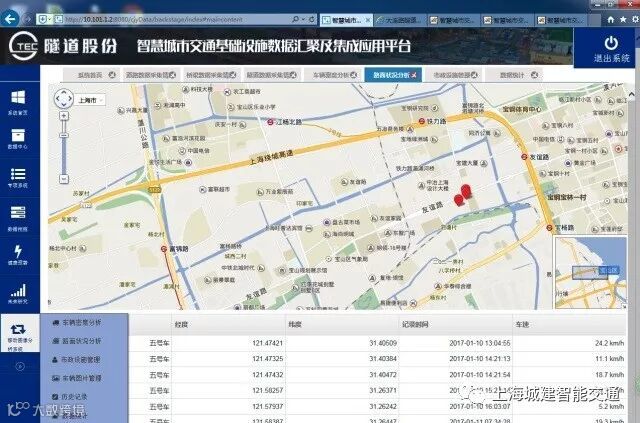Click the 宝杨路 metro station marker
This screenshot has height=423, width=640.
tap(550, 227)
